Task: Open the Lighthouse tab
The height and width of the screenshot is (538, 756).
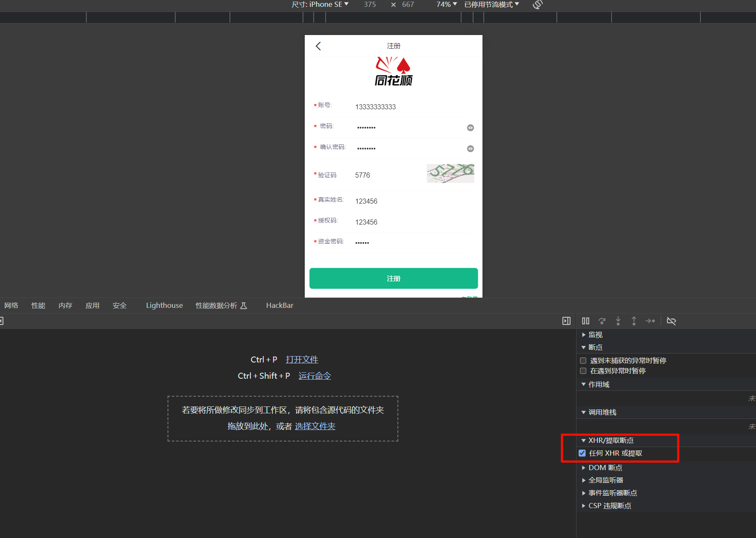Action: point(165,305)
